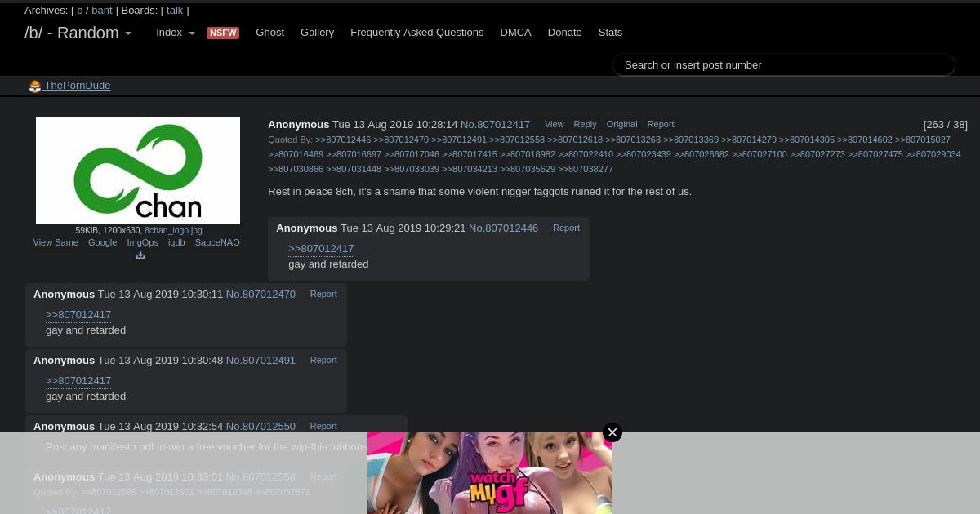Image resolution: width=980 pixels, height=514 pixels.
Task: Click the NSFW badge in the navbar
Action: click(223, 33)
